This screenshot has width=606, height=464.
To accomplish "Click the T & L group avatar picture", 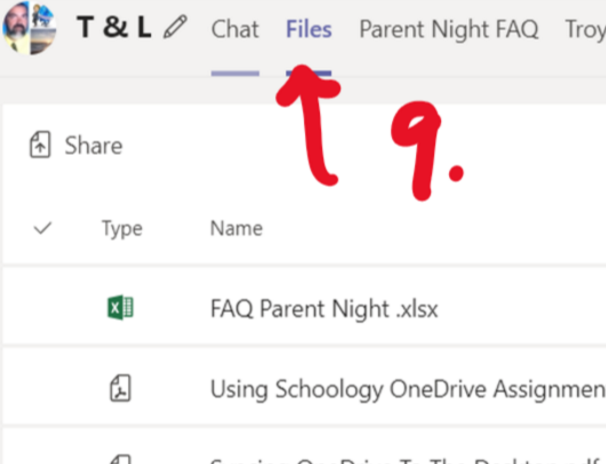I will pos(30,28).
